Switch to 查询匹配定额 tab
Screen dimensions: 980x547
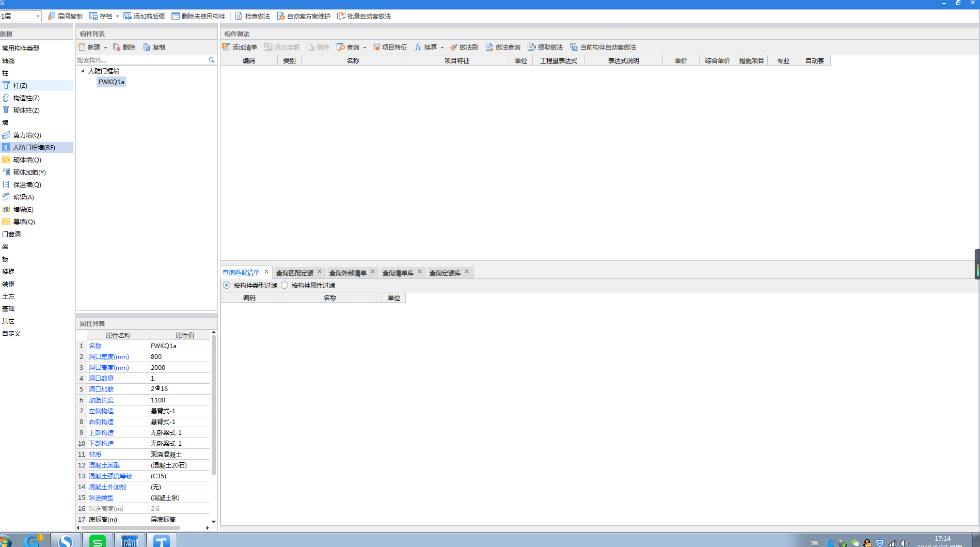295,273
